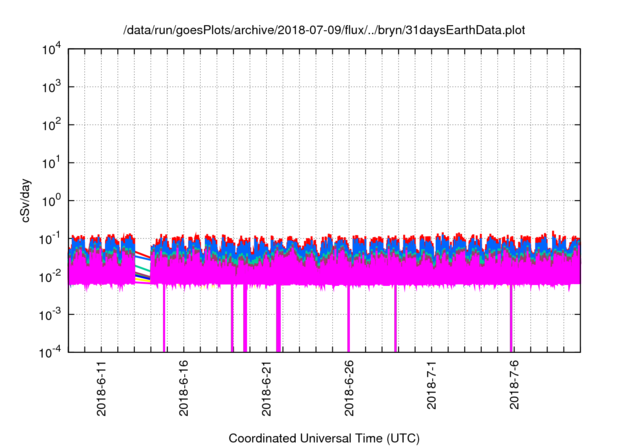
Task: Click the 10^0 y-axis tick label
Action: click(x=50, y=201)
